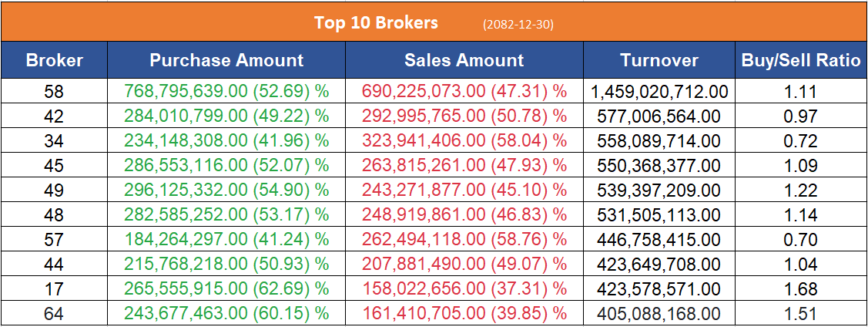Click broker 42 in Broker column

click(54, 116)
